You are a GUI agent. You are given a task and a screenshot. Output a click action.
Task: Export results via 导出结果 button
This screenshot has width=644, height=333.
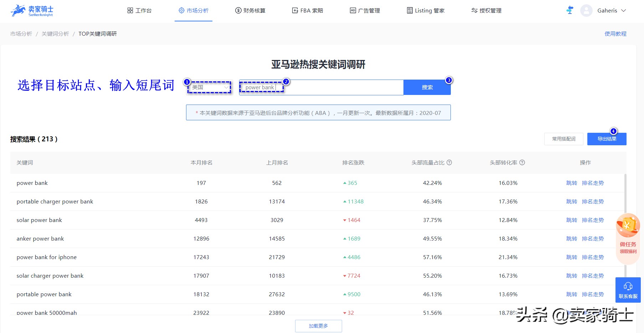[x=607, y=139]
